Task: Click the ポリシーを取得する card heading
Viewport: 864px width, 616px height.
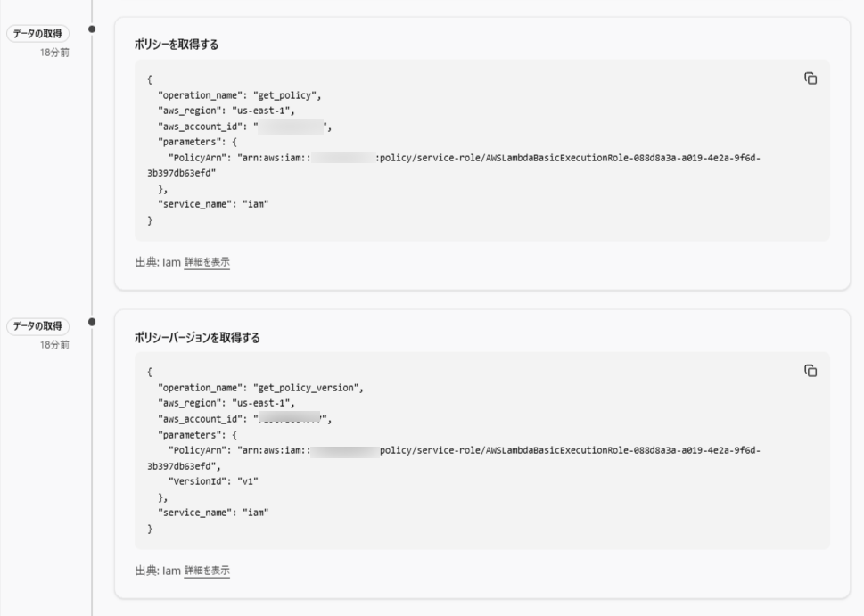Action: click(x=177, y=45)
